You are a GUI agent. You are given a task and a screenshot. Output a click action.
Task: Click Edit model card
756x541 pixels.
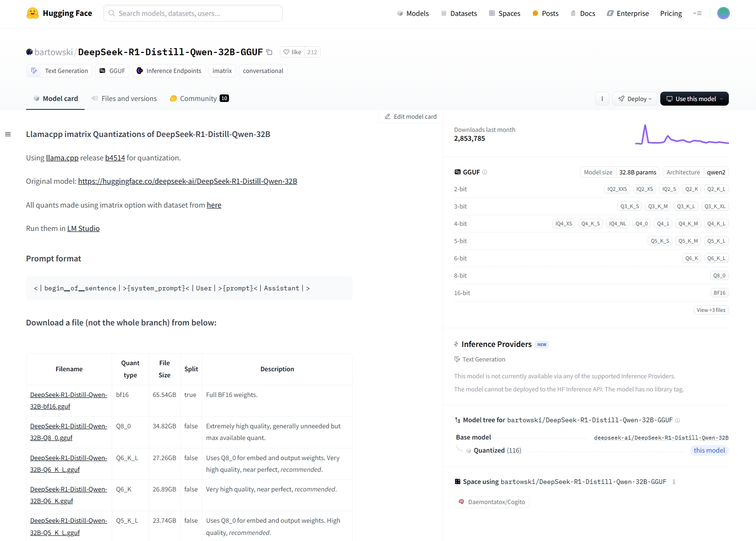(x=411, y=116)
